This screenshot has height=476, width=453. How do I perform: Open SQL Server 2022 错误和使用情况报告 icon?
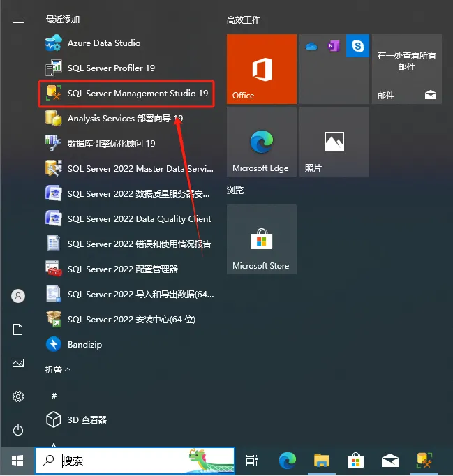click(54, 244)
